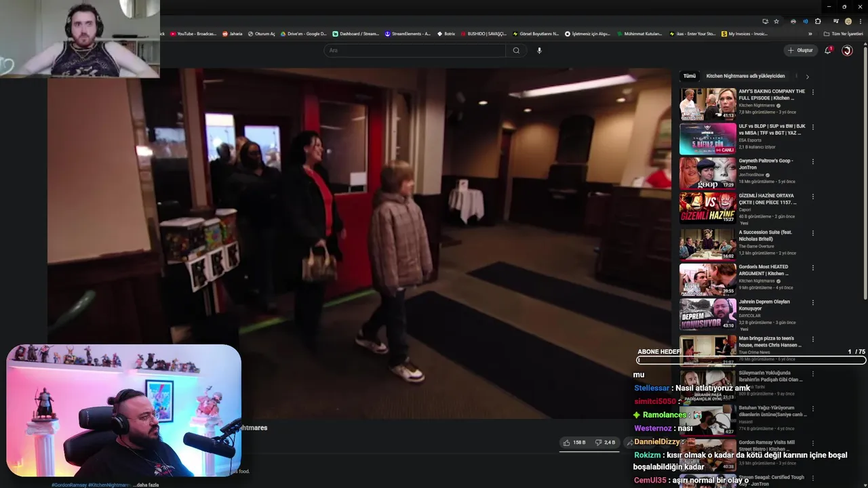This screenshot has width=868, height=488.
Task: Show more filter chips with right arrow
Action: [807, 77]
